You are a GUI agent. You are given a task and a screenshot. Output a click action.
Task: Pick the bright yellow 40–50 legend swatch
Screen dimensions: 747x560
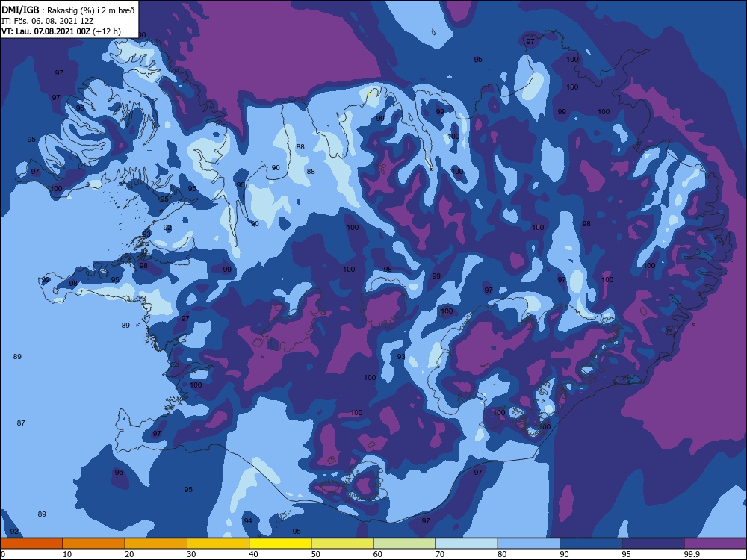click(x=280, y=544)
